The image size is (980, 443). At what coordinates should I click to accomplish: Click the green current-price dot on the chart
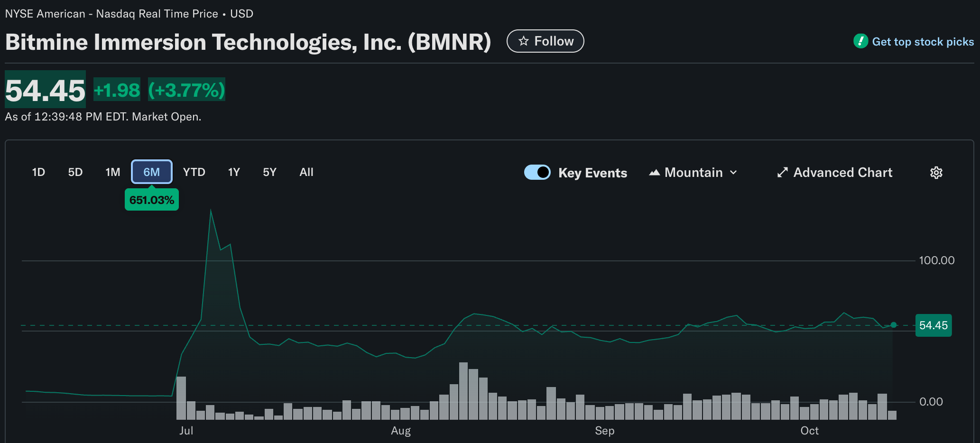coord(894,325)
